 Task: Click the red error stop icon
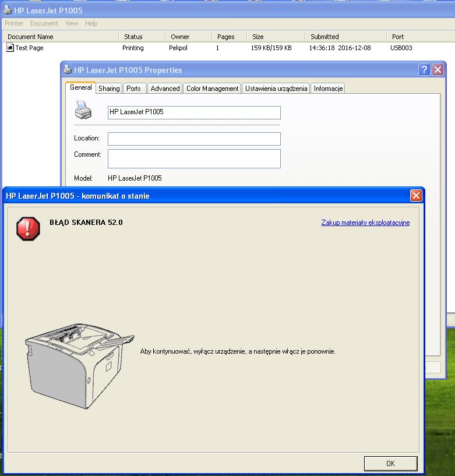[x=28, y=228]
